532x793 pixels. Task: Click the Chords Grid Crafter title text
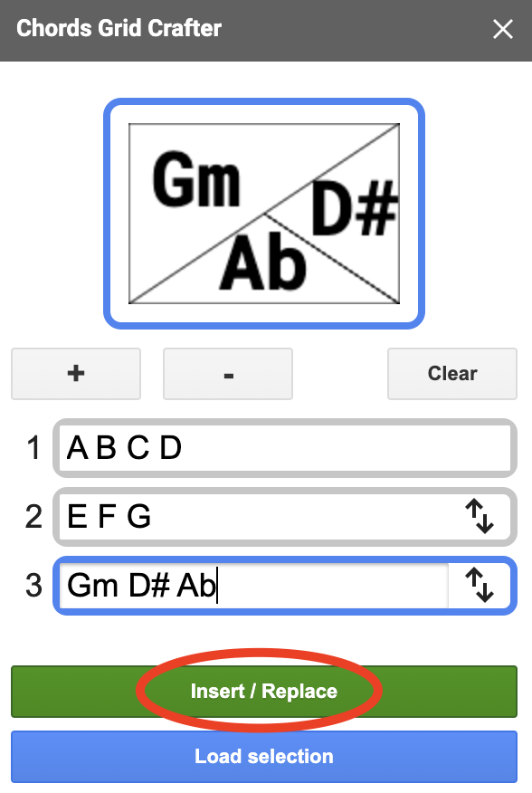pyautogui.click(x=119, y=28)
